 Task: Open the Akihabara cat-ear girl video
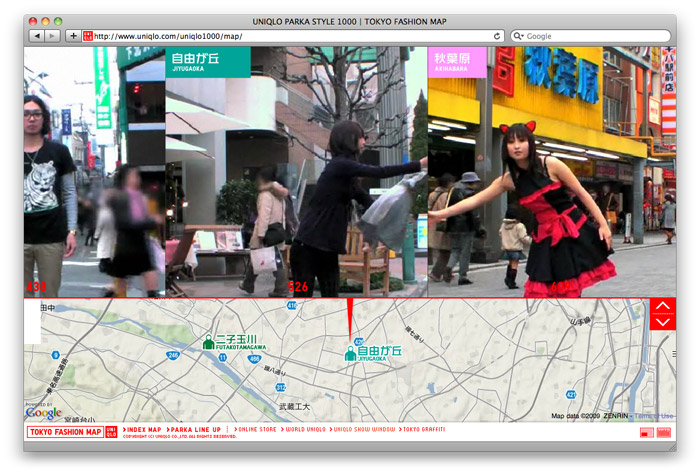point(552,172)
